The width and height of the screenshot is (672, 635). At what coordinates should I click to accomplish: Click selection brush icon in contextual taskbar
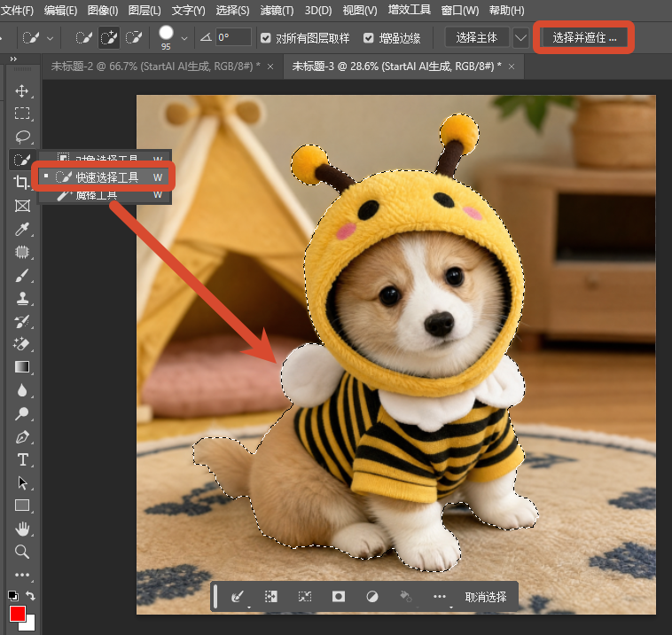237,596
